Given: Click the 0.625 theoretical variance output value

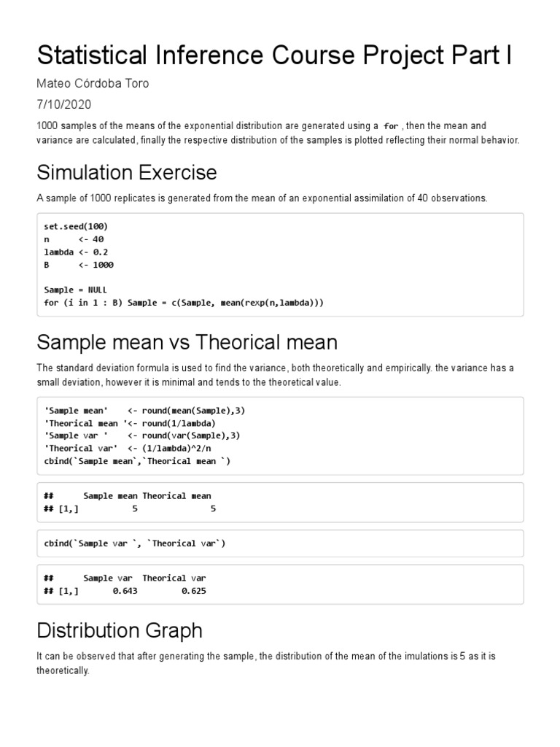Looking at the screenshot, I should (193, 591).
